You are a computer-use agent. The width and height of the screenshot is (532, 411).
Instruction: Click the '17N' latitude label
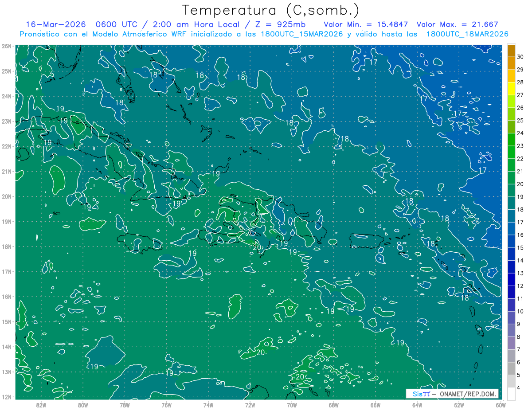(7, 272)
